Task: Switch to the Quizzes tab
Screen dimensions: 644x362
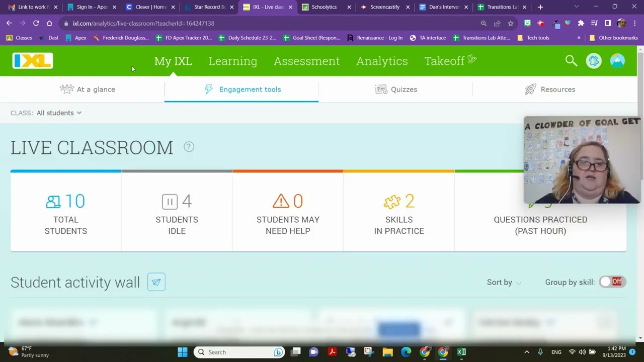Action: pyautogui.click(x=396, y=89)
